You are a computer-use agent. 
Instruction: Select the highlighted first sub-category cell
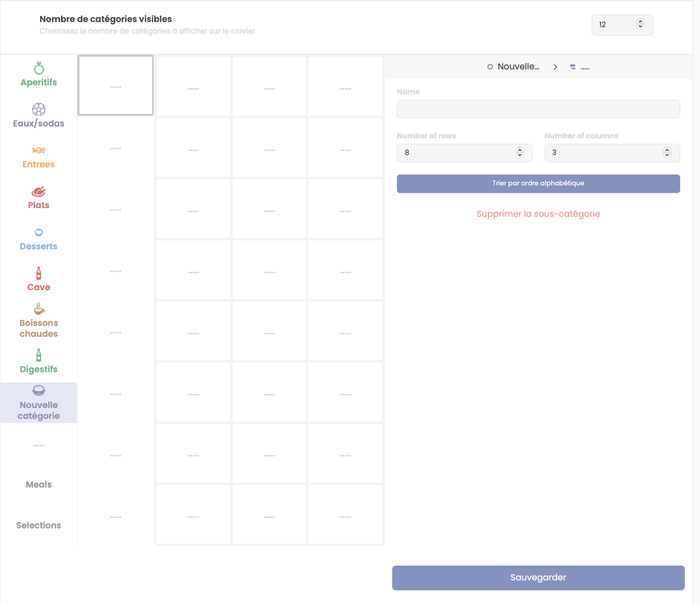pyautogui.click(x=116, y=86)
